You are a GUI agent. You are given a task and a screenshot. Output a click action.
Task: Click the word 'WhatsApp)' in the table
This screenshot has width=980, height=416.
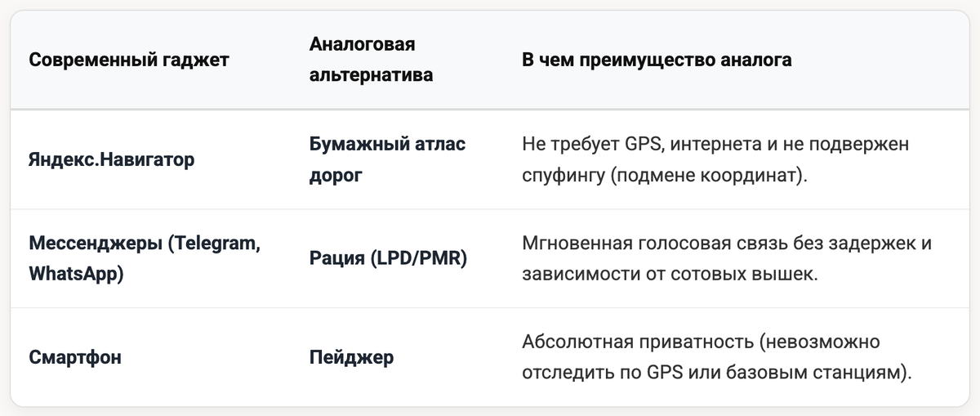tap(76, 274)
